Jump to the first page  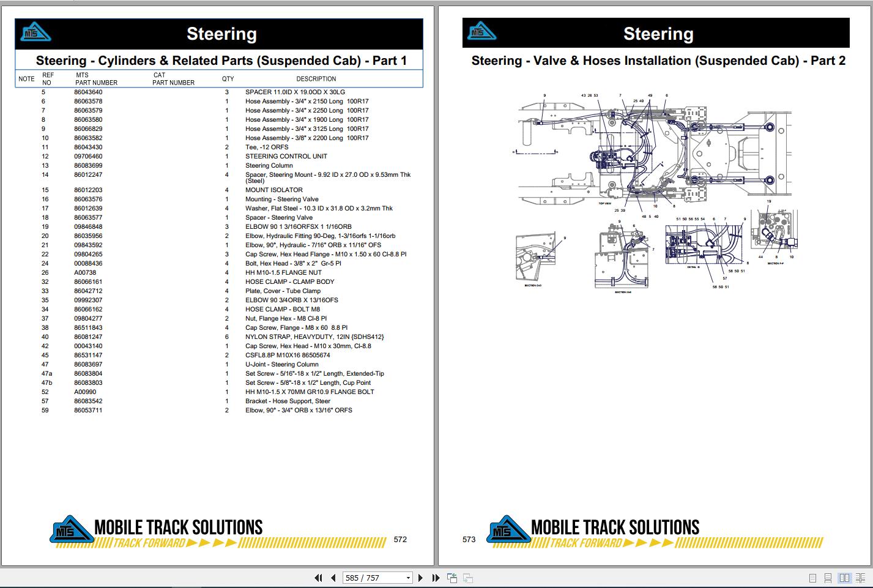pyautogui.click(x=318, y=577)
